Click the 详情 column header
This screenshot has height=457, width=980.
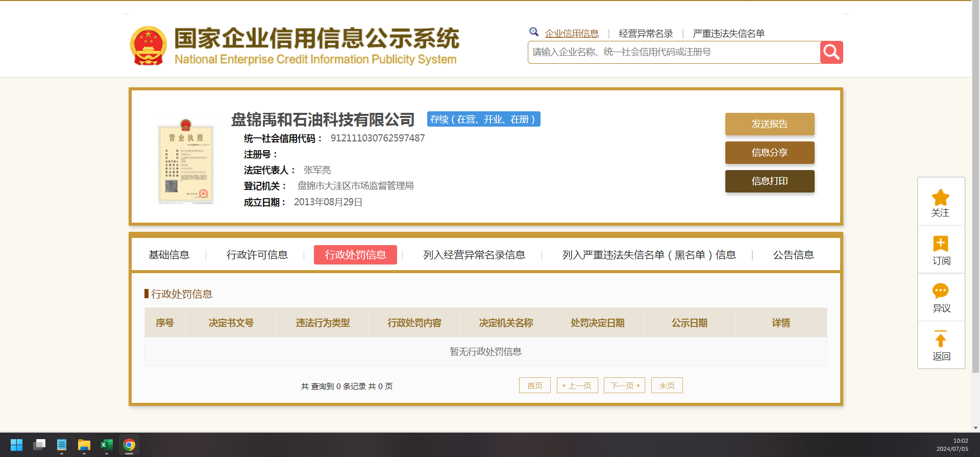[x=781, y=323]
